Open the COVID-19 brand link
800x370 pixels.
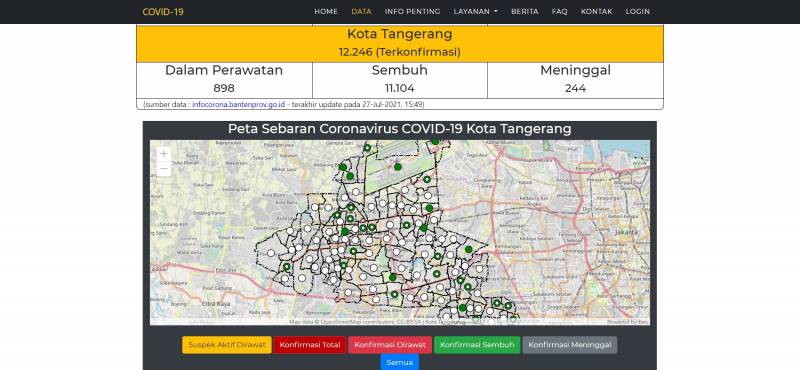coord(163,12)
